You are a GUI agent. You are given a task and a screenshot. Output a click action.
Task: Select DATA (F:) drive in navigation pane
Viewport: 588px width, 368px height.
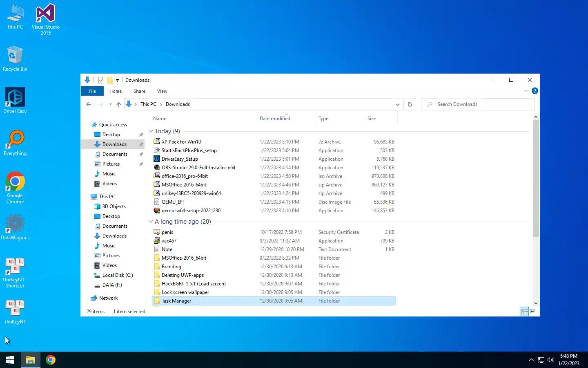[x=112, y=285]
